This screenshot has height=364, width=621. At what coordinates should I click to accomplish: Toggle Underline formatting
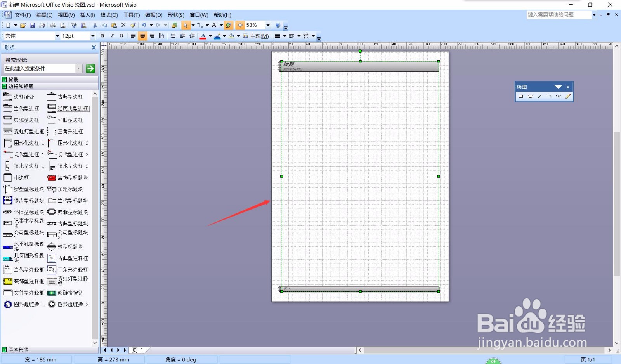tap(121, 36)
